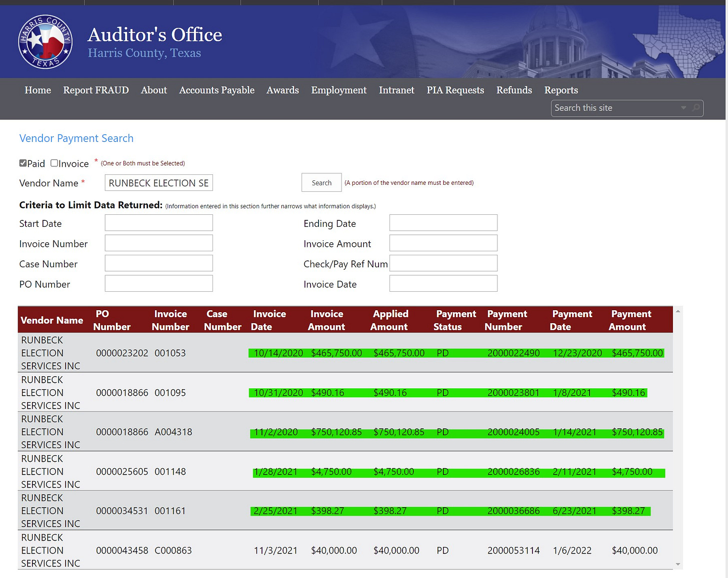
Task: Click the results table scrollbar up arrow
Action: (678, 311)
